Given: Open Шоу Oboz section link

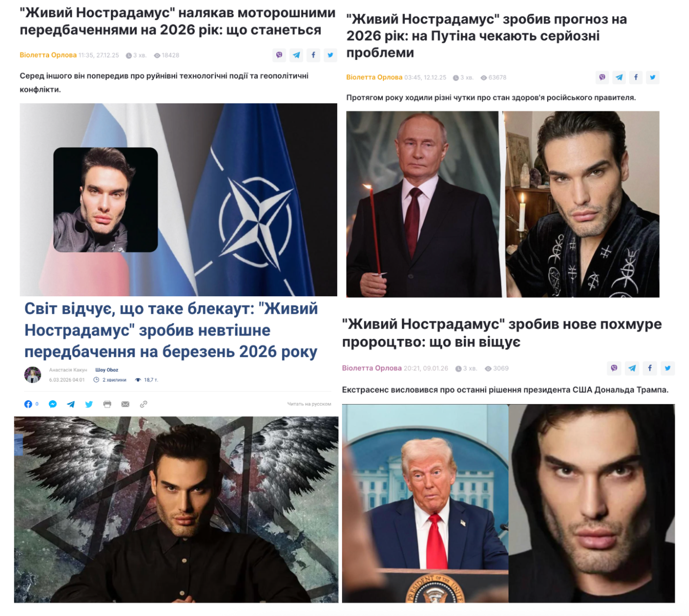Looking at the screenshot, I should pyautogui.click(x=106, y=370).
